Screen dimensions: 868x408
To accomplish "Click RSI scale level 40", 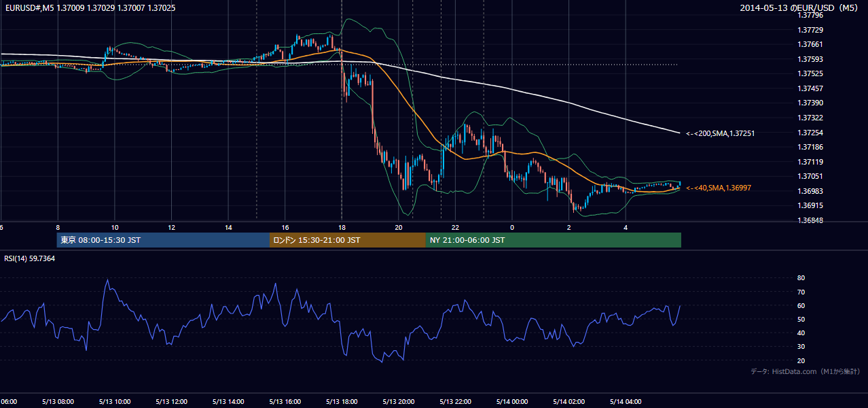I will [801, 333].
